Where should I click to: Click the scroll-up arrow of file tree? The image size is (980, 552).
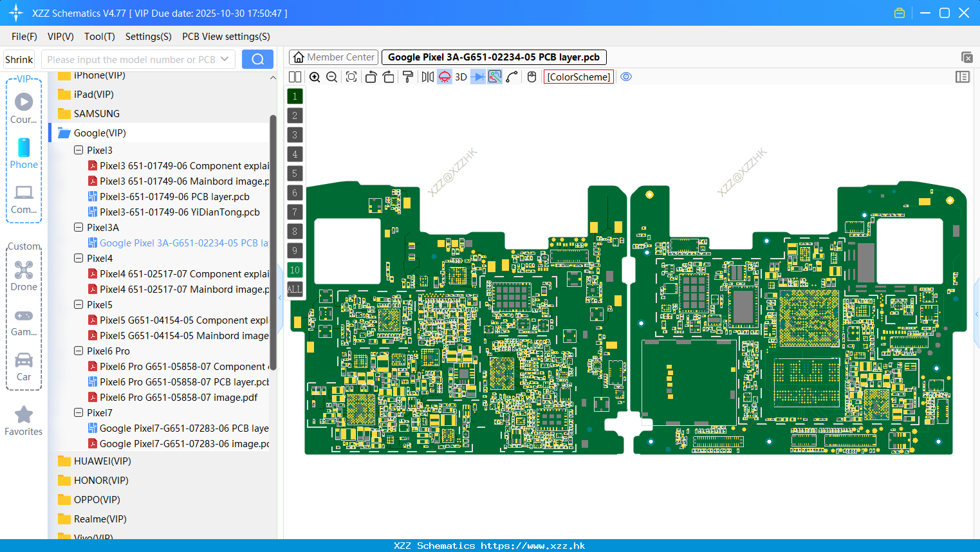pyautogui.click(x=273, y=77)
